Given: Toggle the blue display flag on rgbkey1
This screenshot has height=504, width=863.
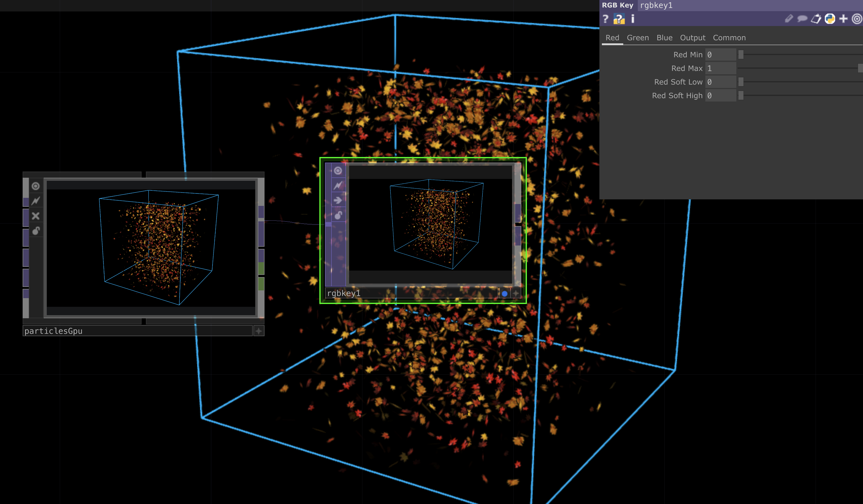Looking at the screenshot, I should coord(504,293).
